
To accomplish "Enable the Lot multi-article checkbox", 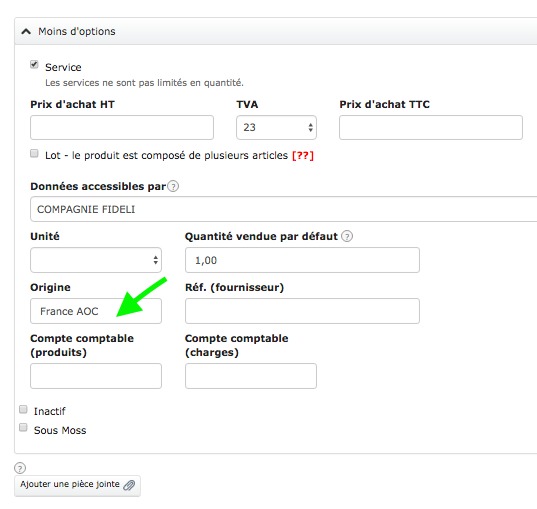I will click(34, 153).
